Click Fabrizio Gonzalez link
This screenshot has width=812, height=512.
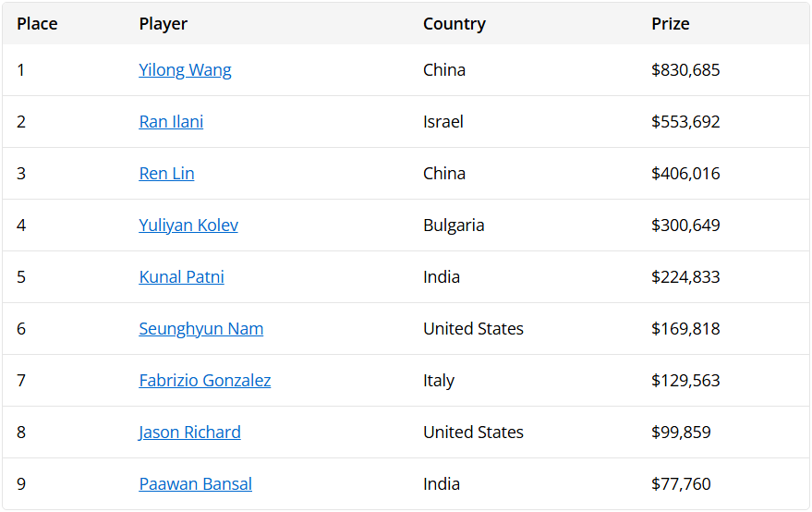[x=204, y=381]
